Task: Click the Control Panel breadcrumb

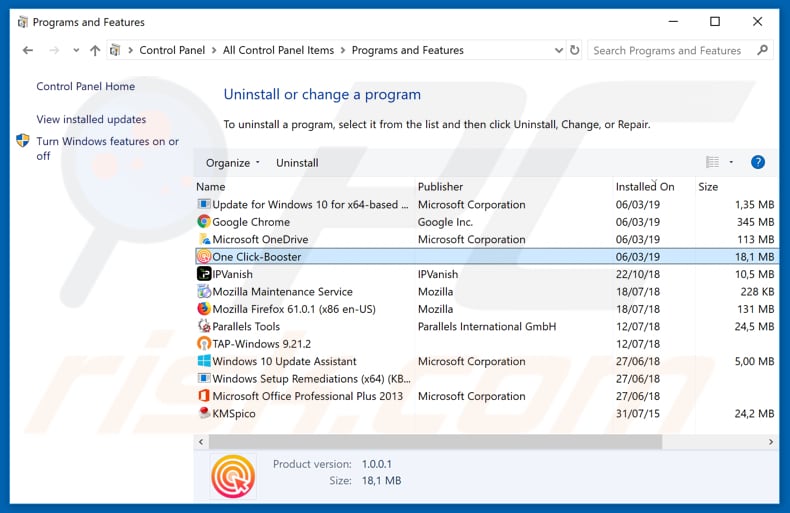Action: coord(172,50)
